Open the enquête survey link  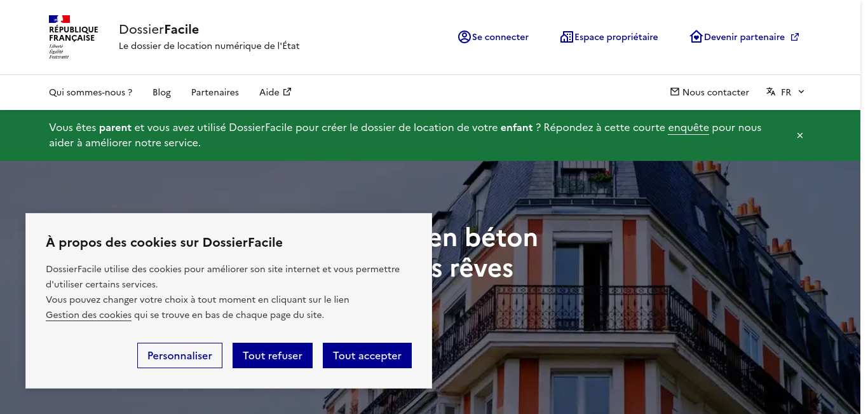coord(688,128)
